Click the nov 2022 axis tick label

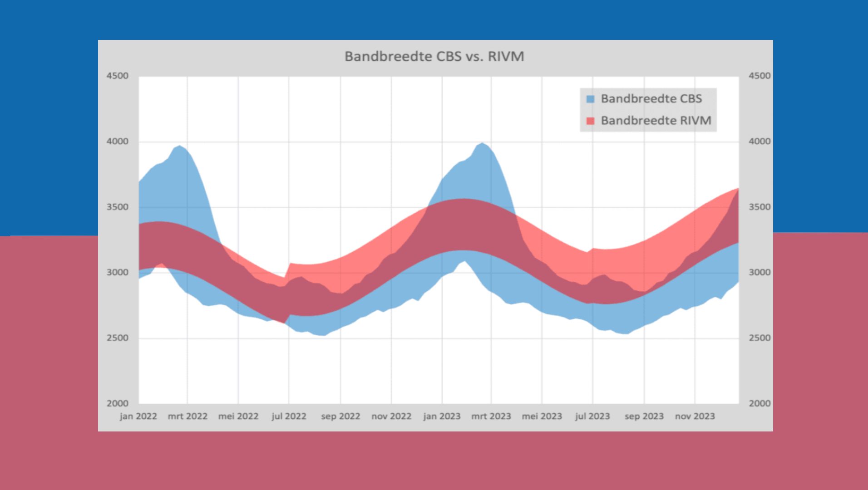pyautogui.click(x=391, y=416)
